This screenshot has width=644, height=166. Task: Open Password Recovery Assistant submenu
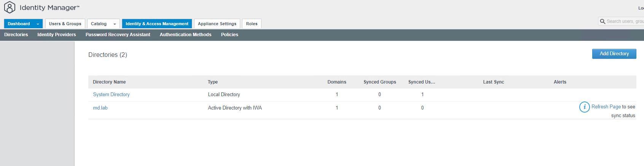click(x=118, y=35)
